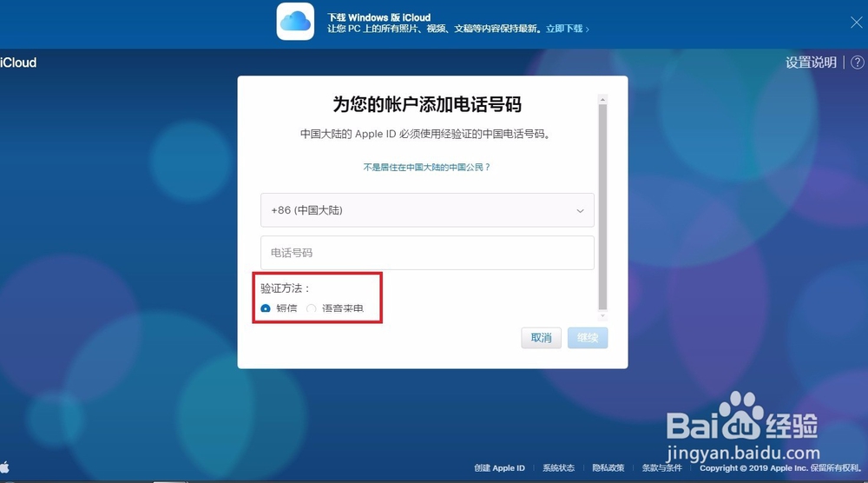868x483 pixels.
Task: Click the dialog scrollbar up arrow
Action: tap(603, 99)
